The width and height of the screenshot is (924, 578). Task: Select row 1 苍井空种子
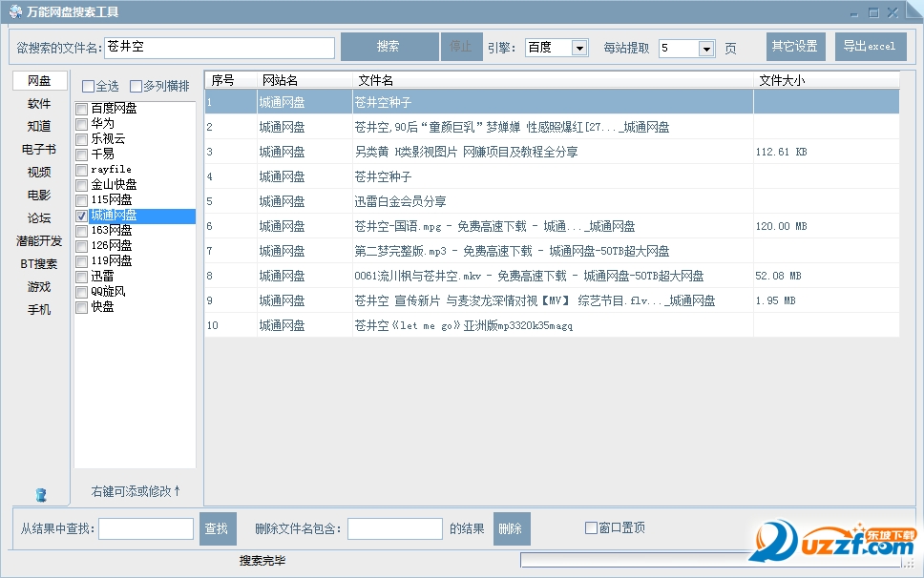(552, 102)
